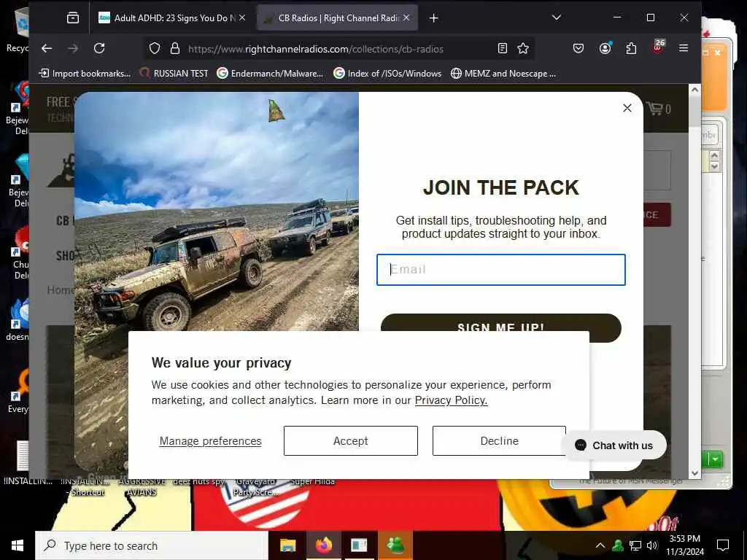Open Index of /ISOs/Windows bookmark
Viewport: 747px width, 560px height.
pos(387,74)
